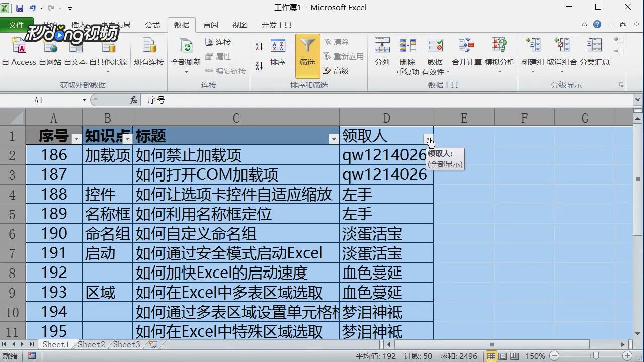
Task: Select column E header
Action: [464, 118]
